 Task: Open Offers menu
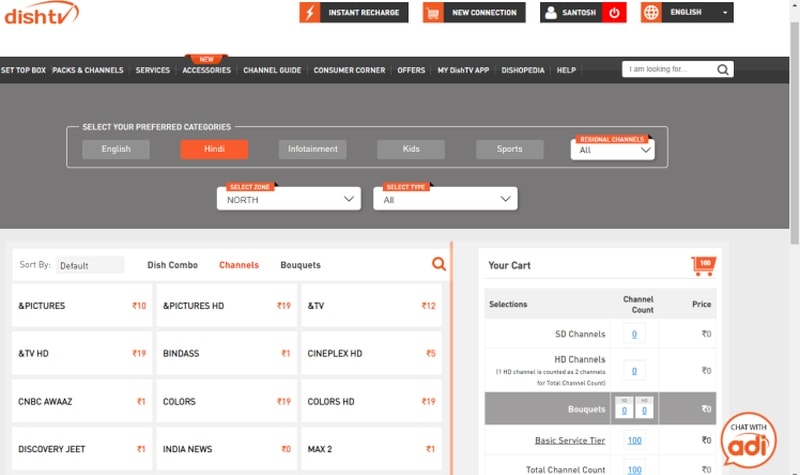click(x=411, y=70)
